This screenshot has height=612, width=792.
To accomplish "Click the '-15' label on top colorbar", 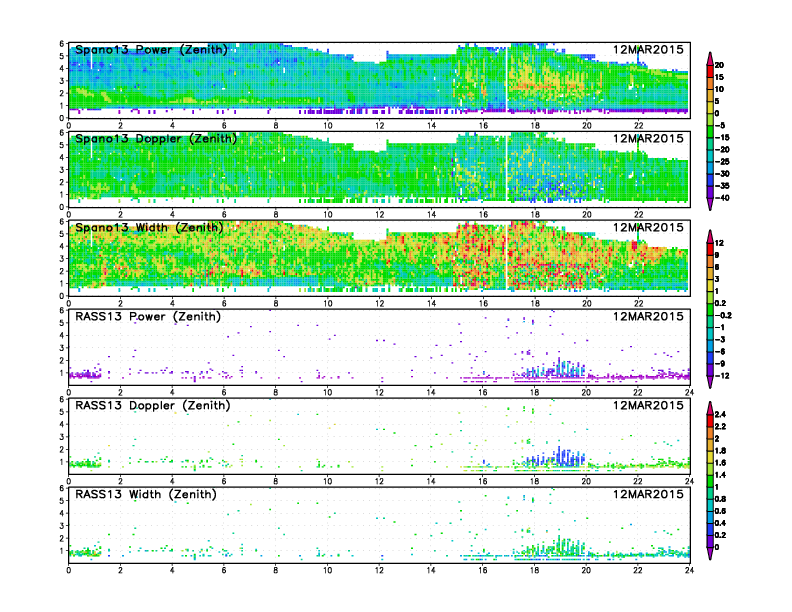I will coord(722,138).
